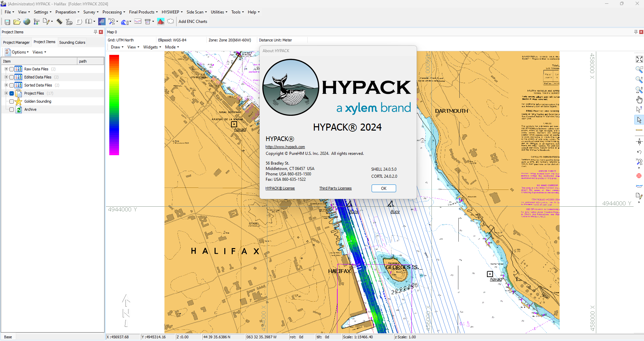Click the book icon in main toolbar
Viewport: 644px width, 341px height.
tap(88, 22)
